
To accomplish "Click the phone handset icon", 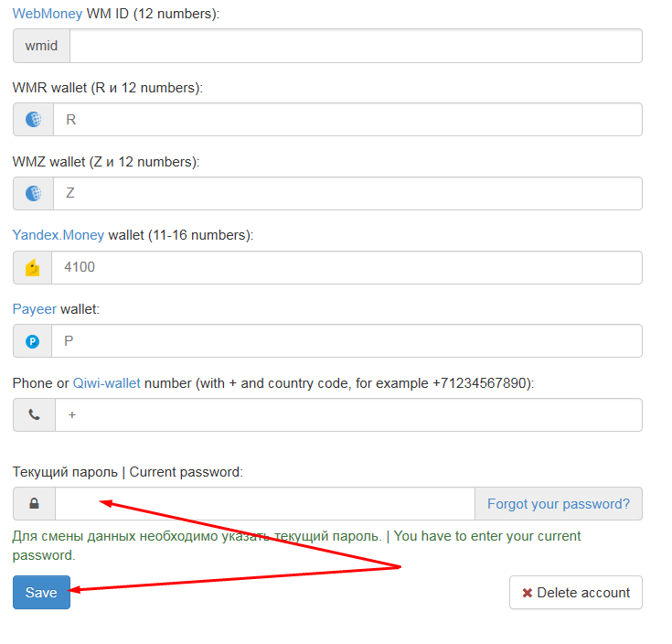I will tap(34, 414).
